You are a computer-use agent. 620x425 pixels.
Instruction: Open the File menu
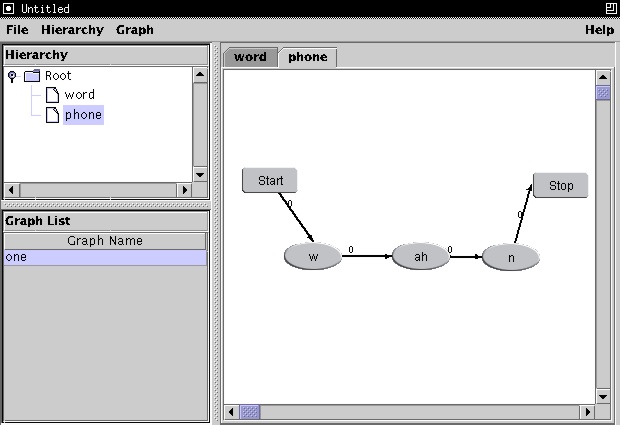point(17,30)
